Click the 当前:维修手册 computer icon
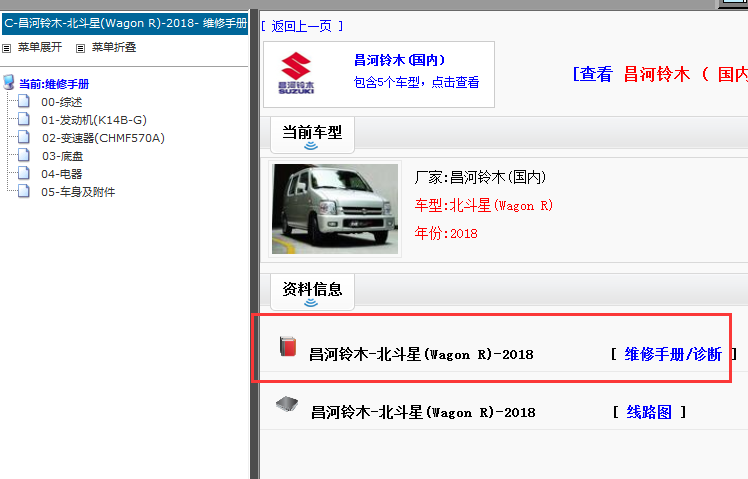This screenshot has width=748, height=479. click(9, 83)
